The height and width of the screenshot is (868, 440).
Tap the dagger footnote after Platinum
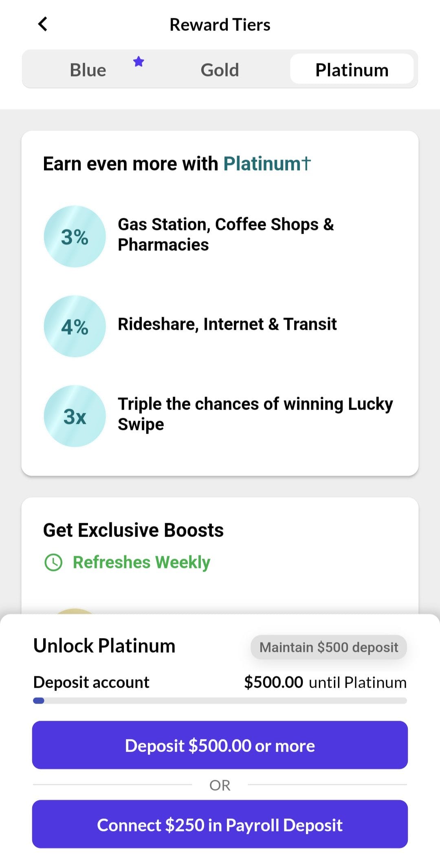(x=306, y=163)
